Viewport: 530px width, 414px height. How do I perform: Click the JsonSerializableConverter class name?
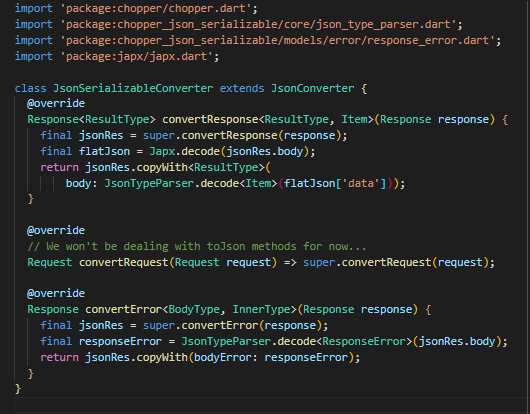[x=133, y=89]
